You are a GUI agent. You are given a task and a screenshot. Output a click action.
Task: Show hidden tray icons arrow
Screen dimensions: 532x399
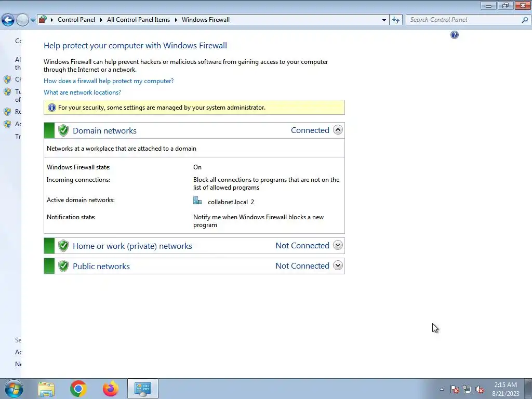click(x=442, y=389)
